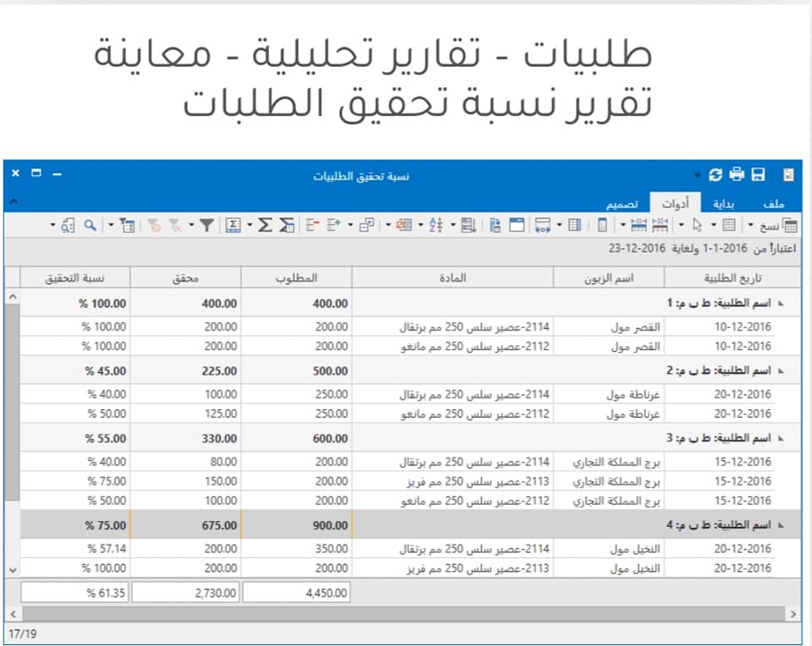Viewport: 812px width, 646px height.
Task: Select the أدوات ribbon tab
Action: tap(675, 204)
